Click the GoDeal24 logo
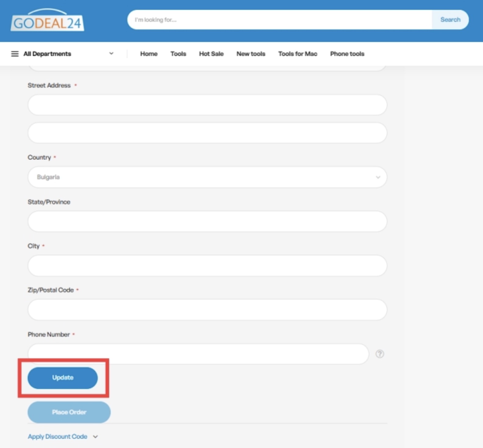Screen dimensions: 483x448 point(47,21)
